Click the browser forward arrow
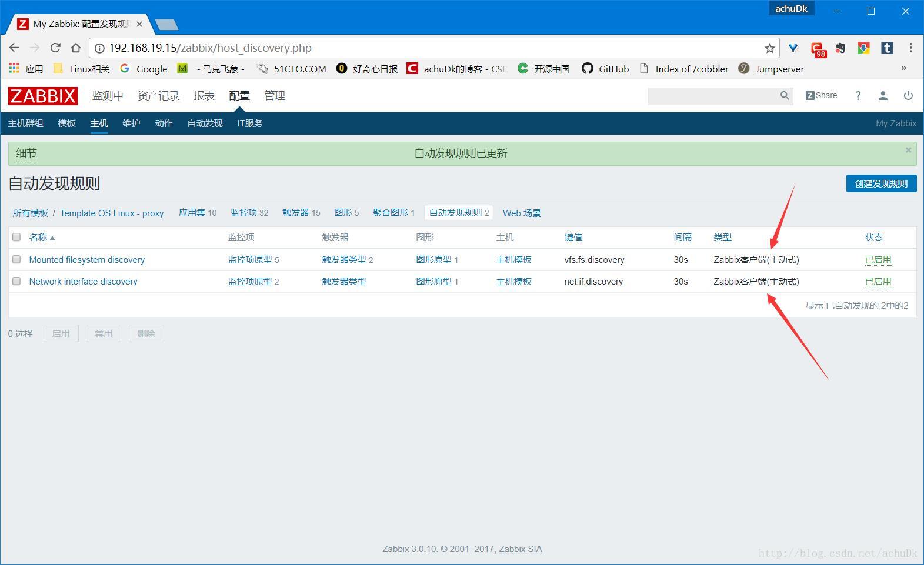Viewport: 924px width, 565px height. [35, 48]
